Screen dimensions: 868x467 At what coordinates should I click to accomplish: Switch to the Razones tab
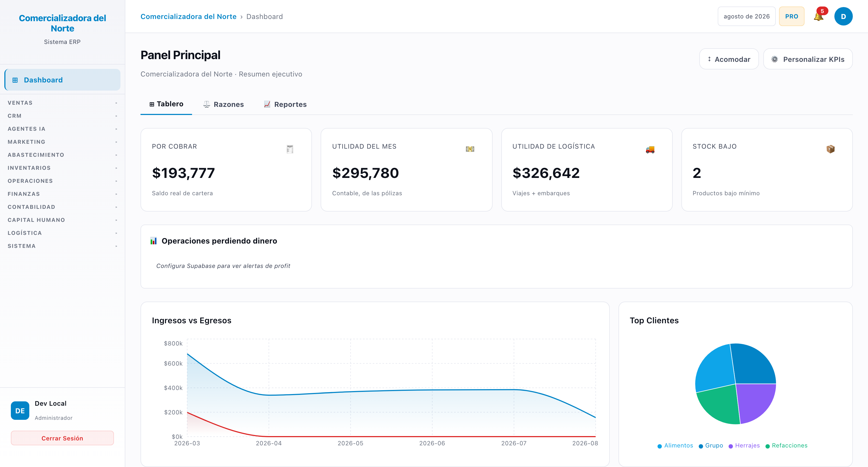point(224,104)
